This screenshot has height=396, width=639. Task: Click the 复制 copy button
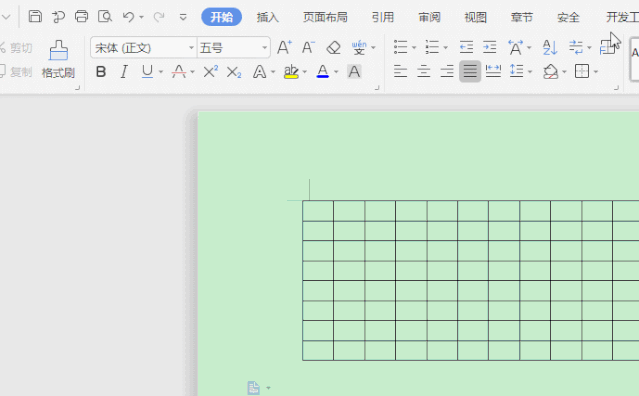(16, 72)
